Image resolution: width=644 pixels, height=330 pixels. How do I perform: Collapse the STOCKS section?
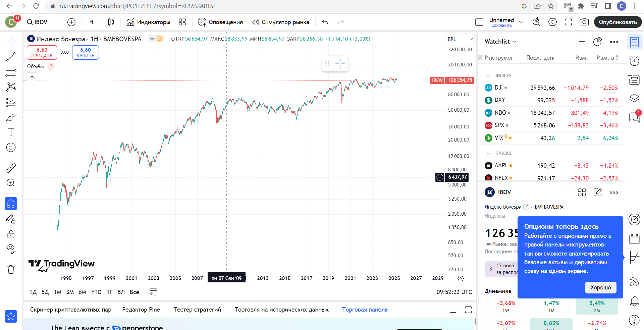488,153
